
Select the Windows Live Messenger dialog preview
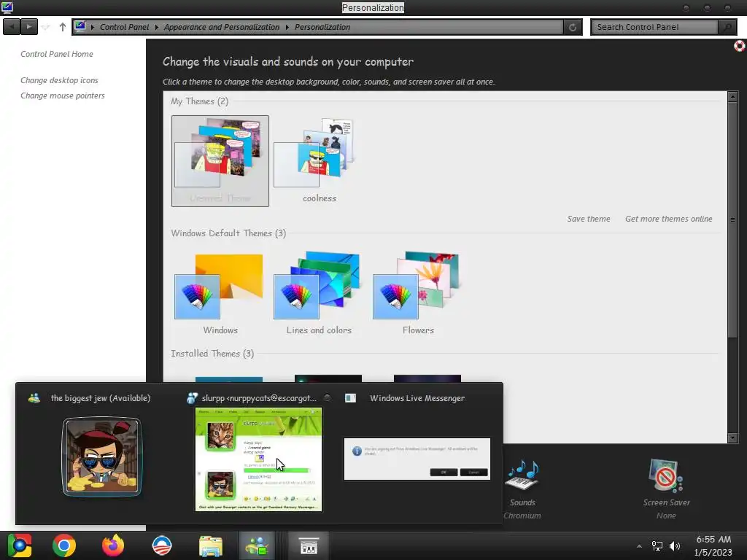417,459
